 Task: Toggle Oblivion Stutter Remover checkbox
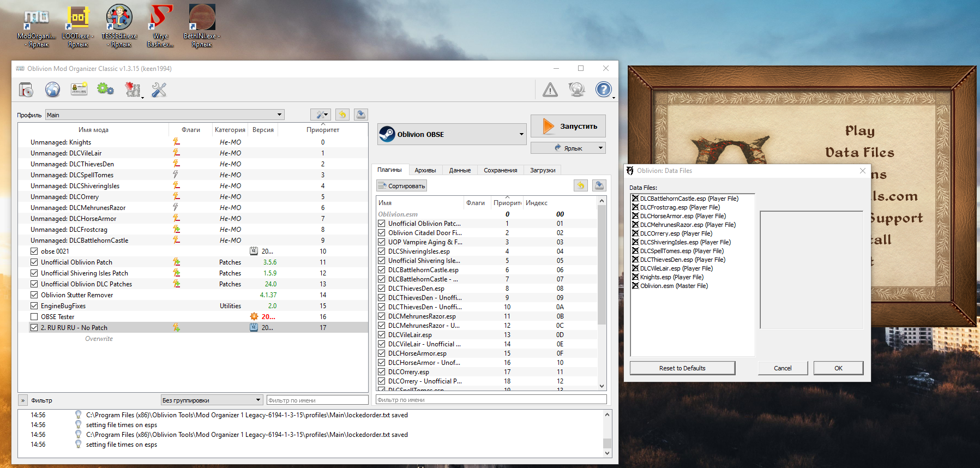point(34,295)
